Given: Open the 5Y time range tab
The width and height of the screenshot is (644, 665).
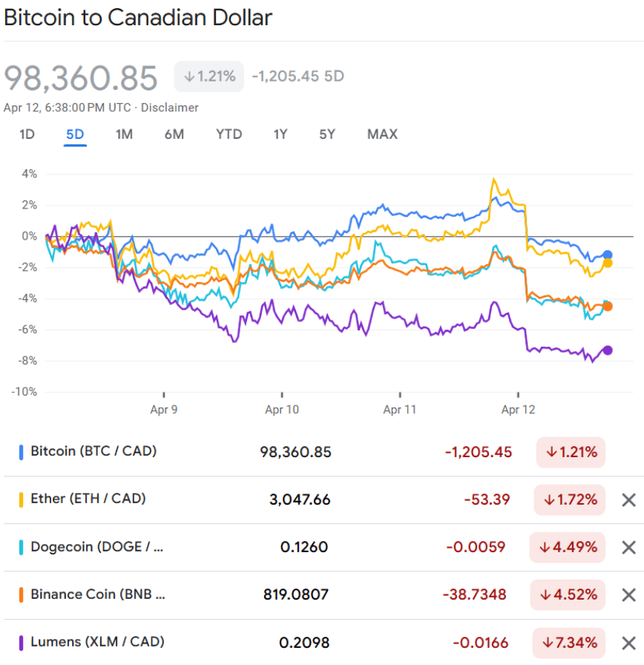Looking at the screenshot, I should (327, 134).
